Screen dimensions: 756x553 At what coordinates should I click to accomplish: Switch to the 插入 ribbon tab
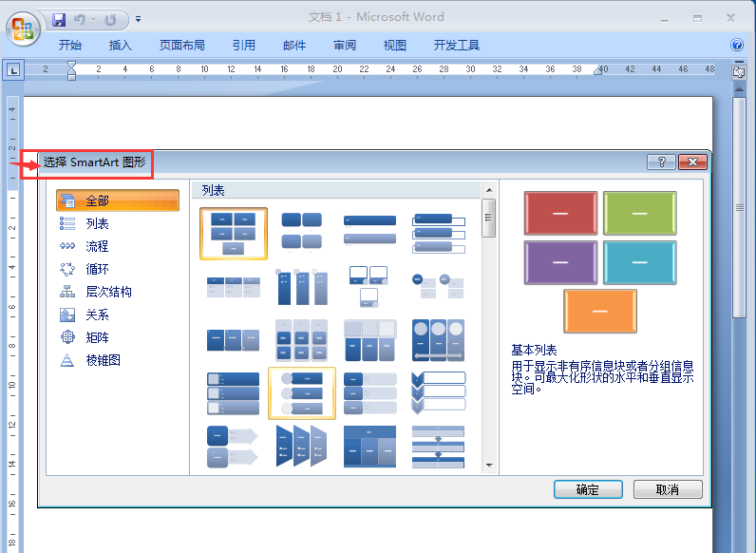120,46
